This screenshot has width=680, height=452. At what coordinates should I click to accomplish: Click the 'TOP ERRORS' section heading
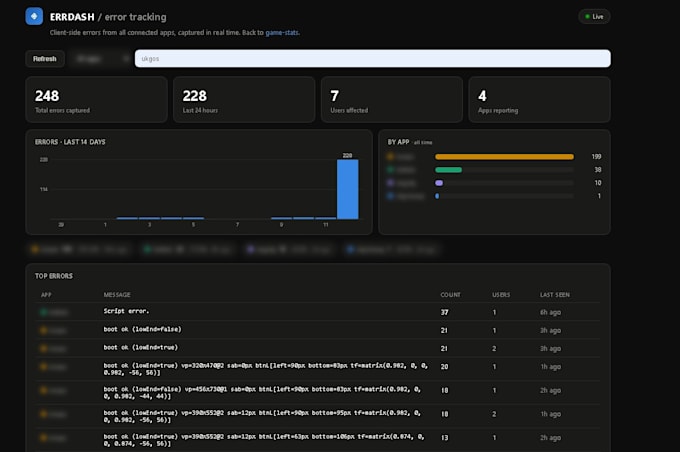(54, 276)
